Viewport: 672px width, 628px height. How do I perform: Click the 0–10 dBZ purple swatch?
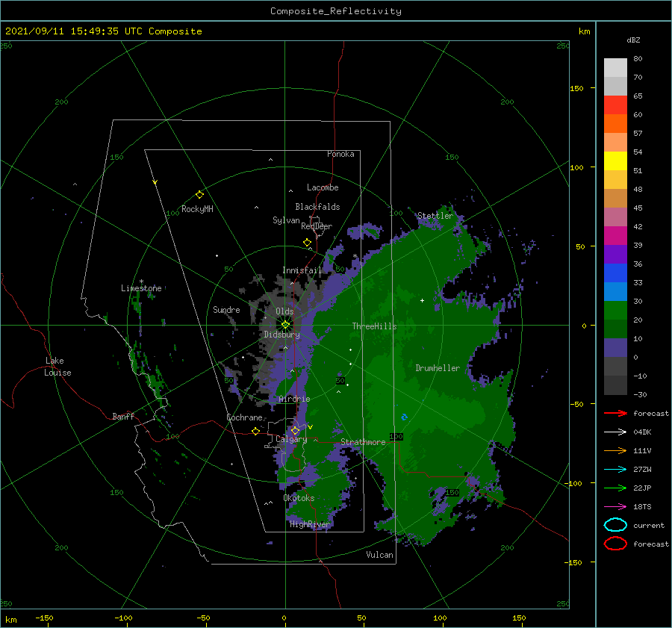tap(615, 348)
